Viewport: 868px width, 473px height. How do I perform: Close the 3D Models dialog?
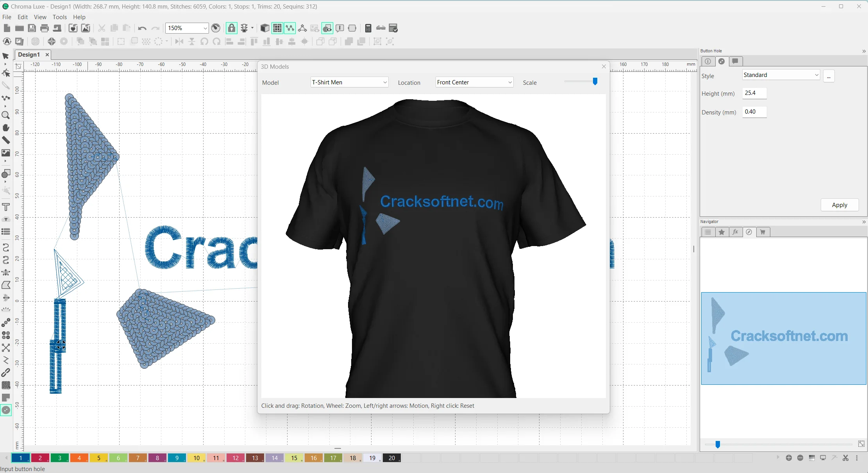coord(604,67)
